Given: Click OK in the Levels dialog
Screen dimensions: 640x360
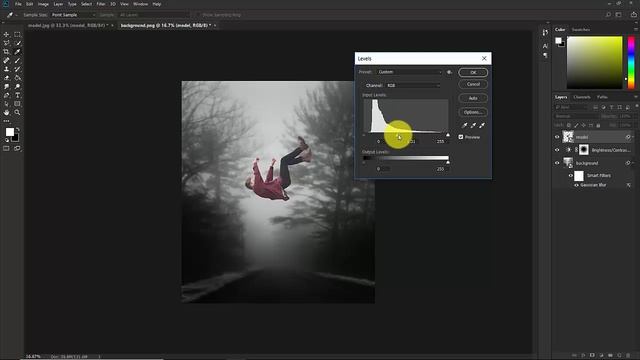Looking at the screenshot, I should (x=473, y=72).
